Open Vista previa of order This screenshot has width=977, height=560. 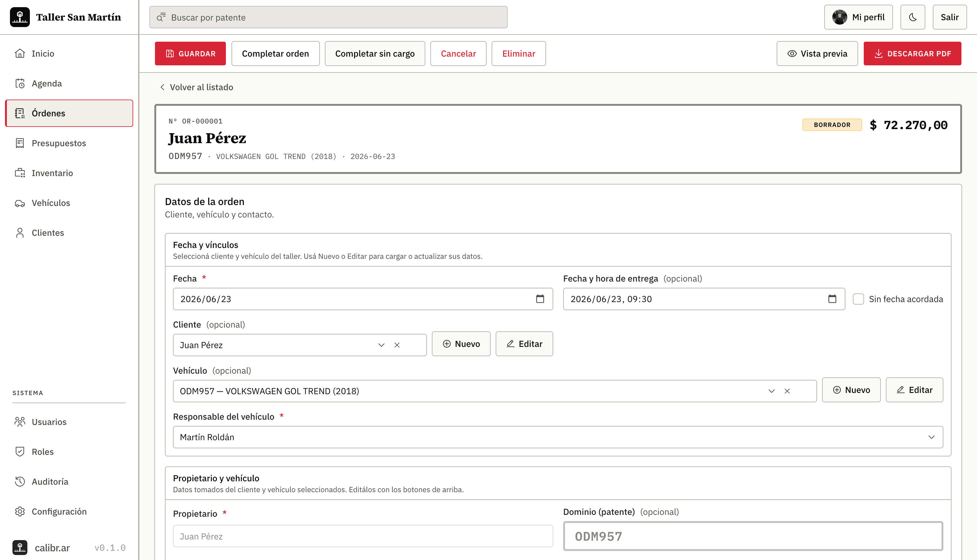coord(817,54)
